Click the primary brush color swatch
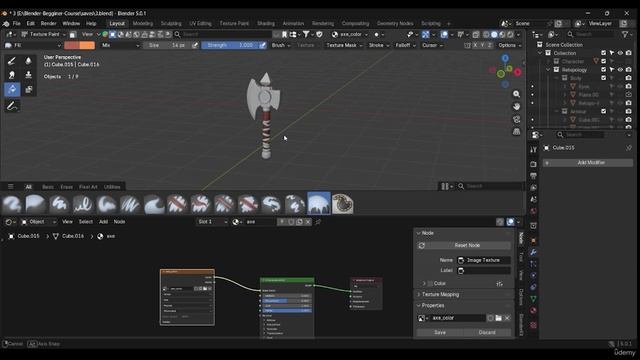The image size is (640, 360). [71, 45]
